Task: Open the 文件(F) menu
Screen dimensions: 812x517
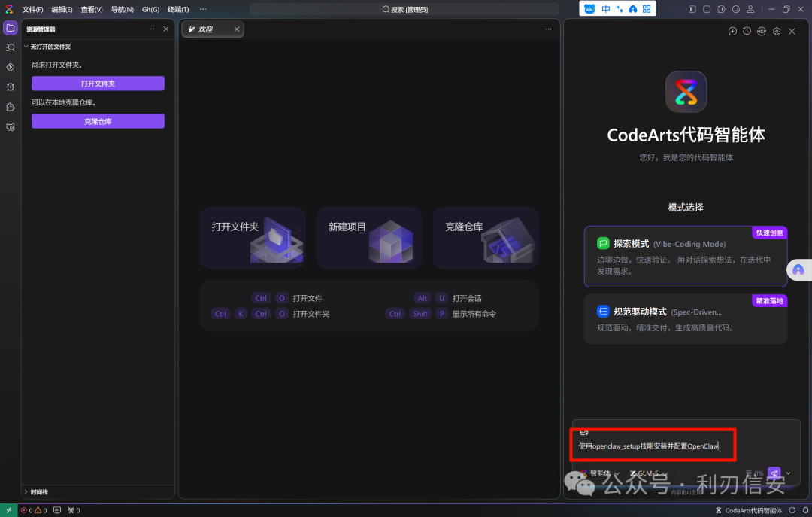Action: click(32, 9)
